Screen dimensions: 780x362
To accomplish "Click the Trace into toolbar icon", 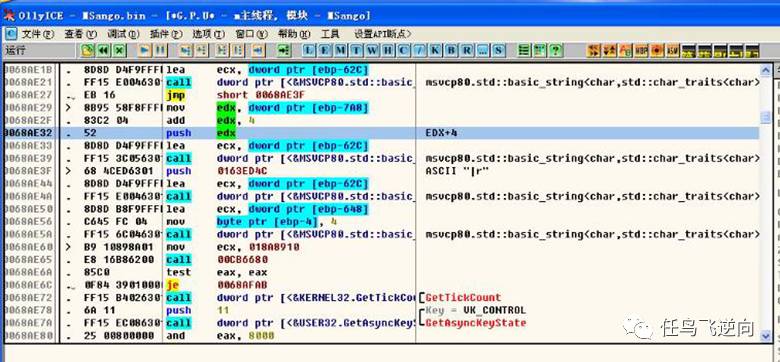I will pos(223,50).
